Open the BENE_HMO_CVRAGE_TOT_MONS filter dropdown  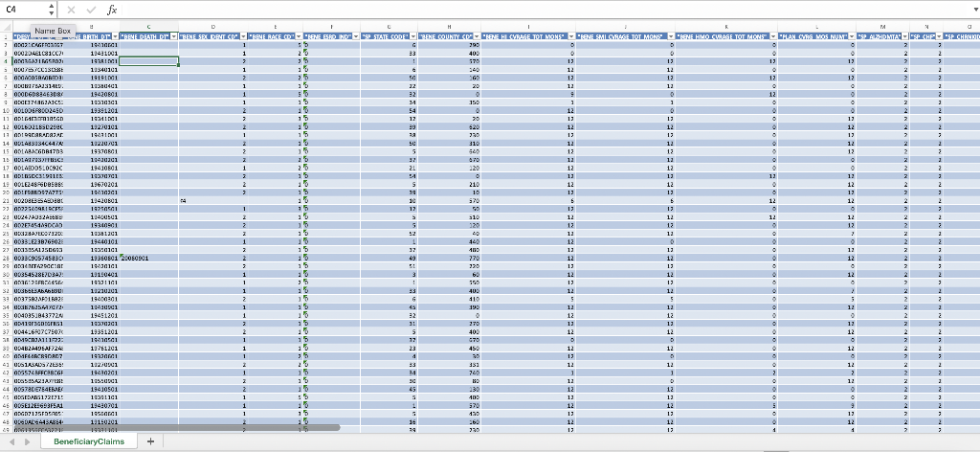point(773,36)
